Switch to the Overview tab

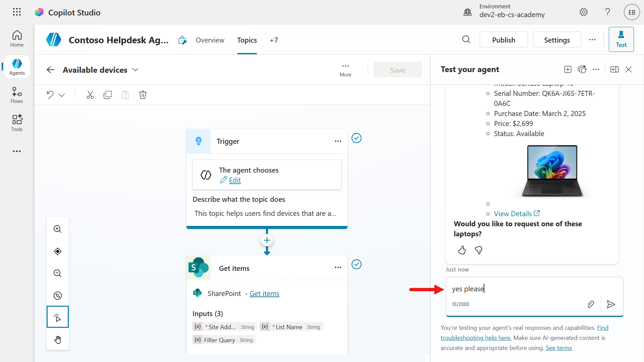210,40
